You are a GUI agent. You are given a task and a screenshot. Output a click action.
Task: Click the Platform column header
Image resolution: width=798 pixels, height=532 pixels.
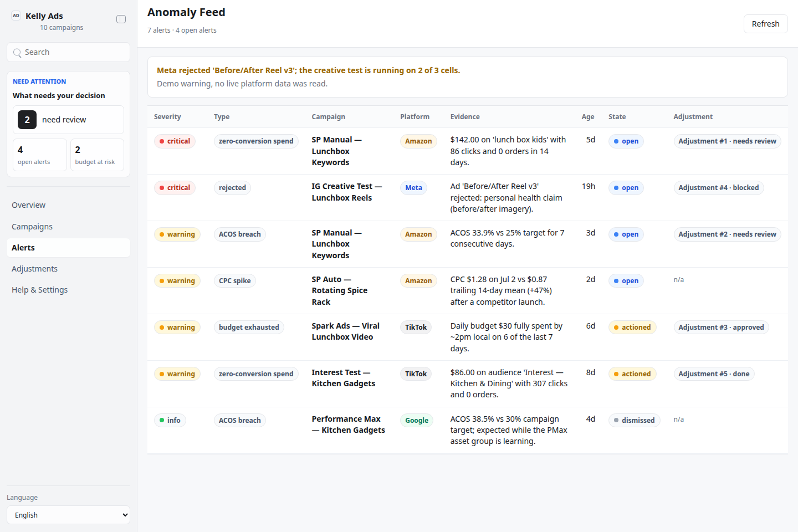tap(415, 117)
